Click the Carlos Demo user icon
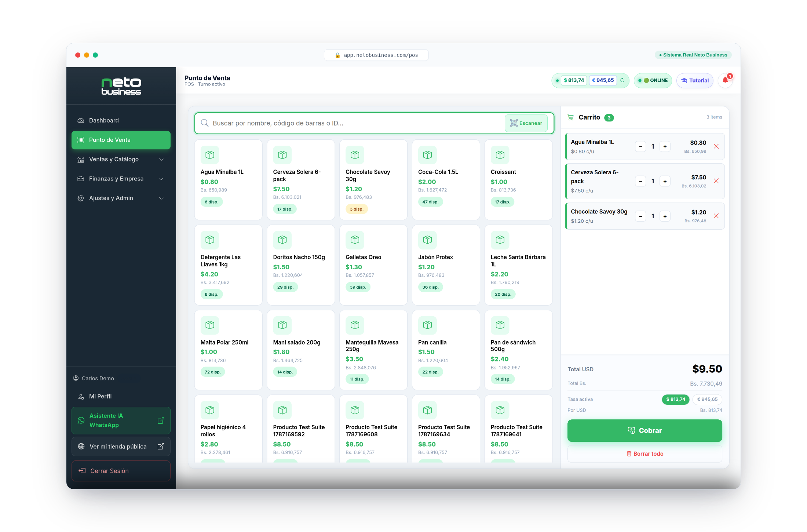The height and width of the screenshot is (532, 807). (76, 378)
